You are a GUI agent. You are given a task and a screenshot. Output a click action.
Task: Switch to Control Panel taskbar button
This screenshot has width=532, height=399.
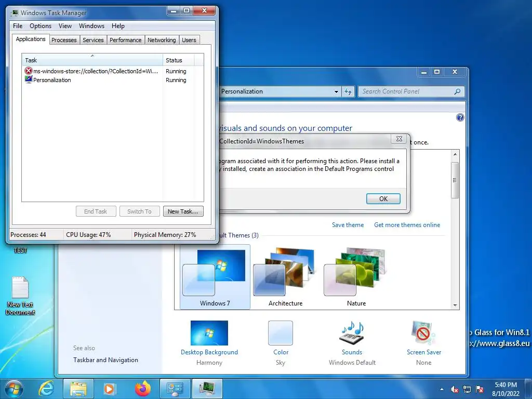[175, 389]
